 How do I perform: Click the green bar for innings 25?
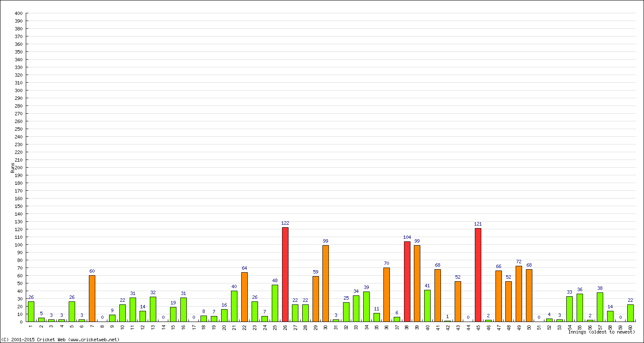[275, 303]
